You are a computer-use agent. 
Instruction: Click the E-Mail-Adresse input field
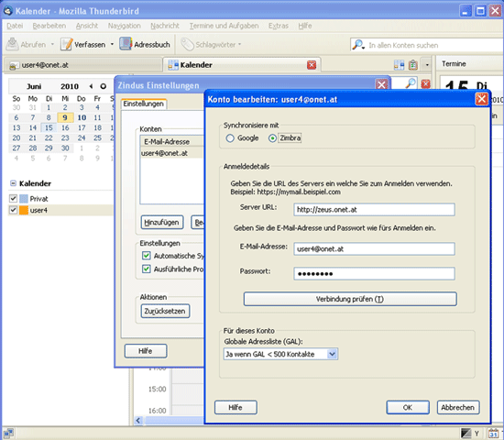pyautogui.click(x=374, y=249)
